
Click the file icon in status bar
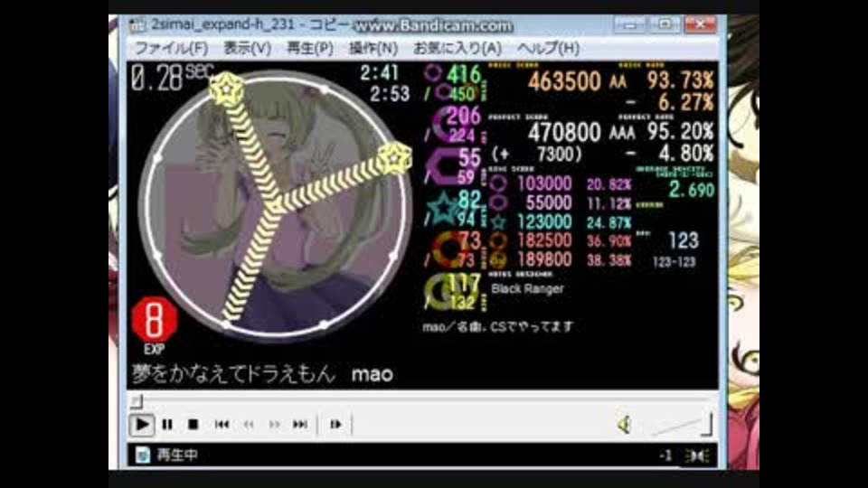click(142, 455)
